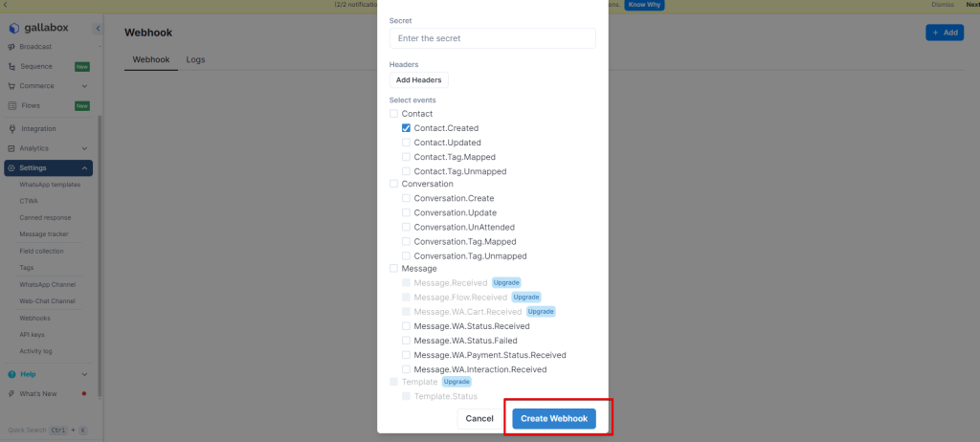The image size is (980, 442).
Task: Click the Flows icon in sidebar
Action: (x=11, y=106)
